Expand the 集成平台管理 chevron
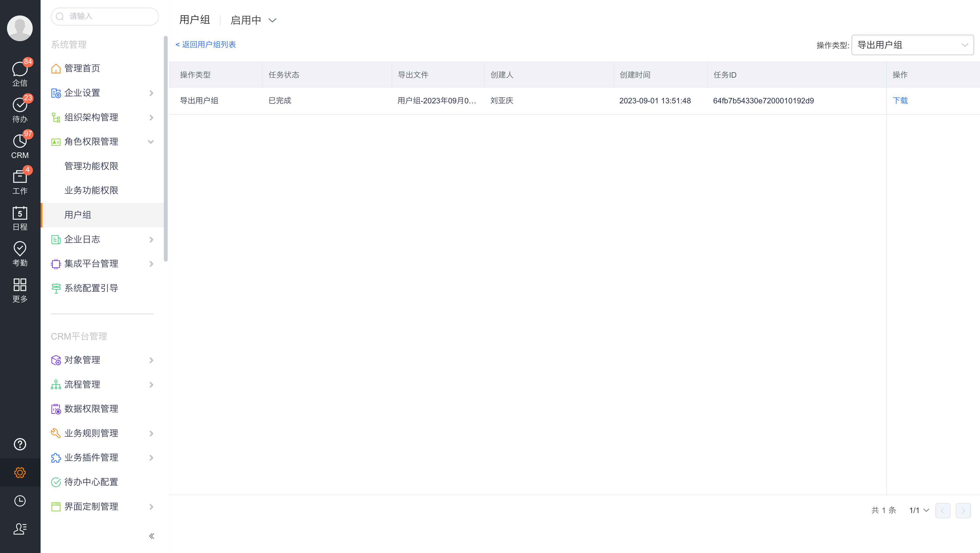This screenshot has height=553, width=980. 152,264
